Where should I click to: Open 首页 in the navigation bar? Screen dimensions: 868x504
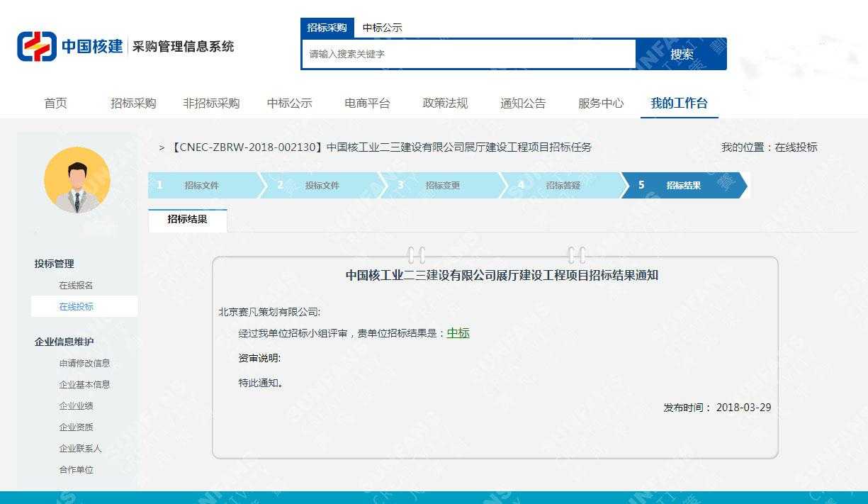[x=56, y=103]
